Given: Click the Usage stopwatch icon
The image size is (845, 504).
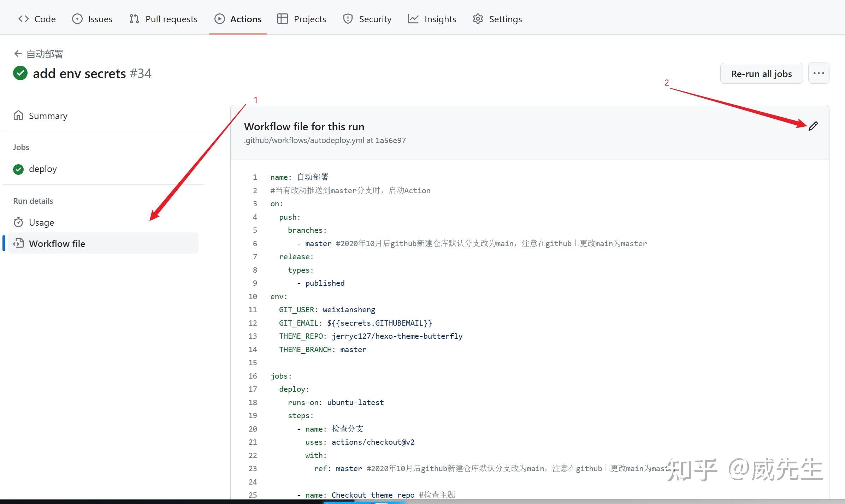Looking at the screenshot, I should tap(18, 222).
